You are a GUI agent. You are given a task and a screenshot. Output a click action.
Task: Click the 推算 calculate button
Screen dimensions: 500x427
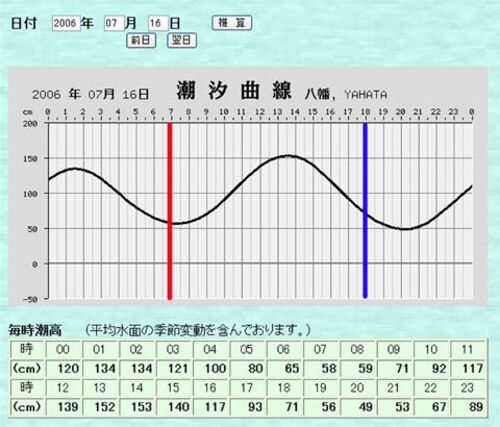coord(232,23)
